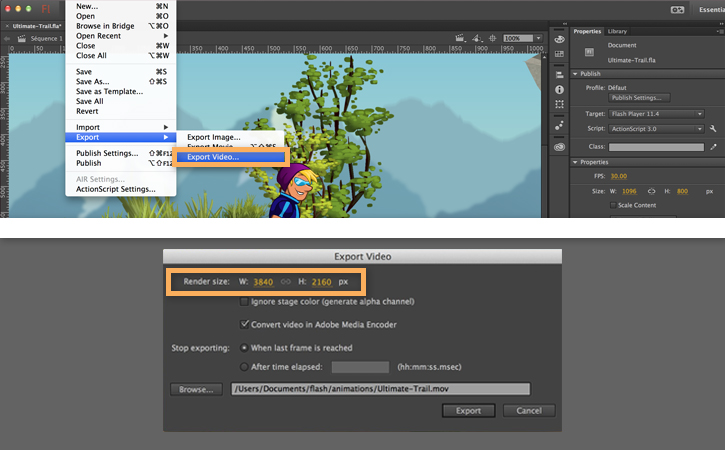This screenshot has width=725, height=450.
Task: Select After time elapsed radio button
Action: [x=244, y=367]
